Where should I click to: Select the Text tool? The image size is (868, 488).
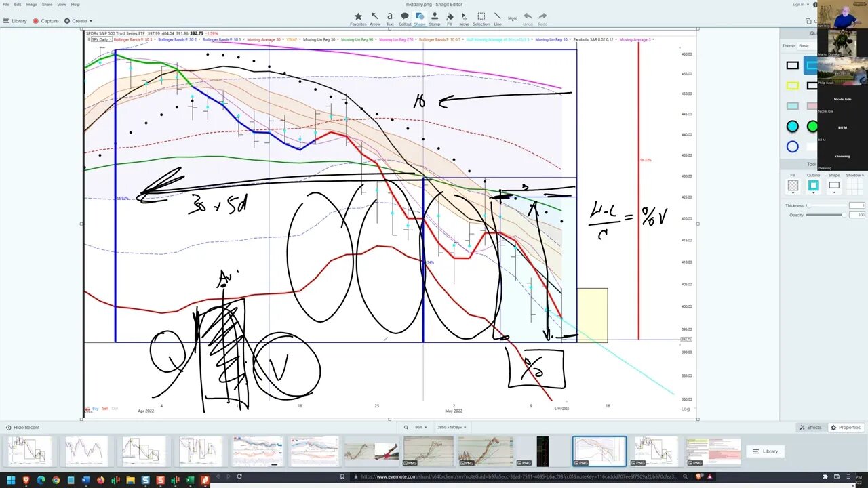coord(390,18)
